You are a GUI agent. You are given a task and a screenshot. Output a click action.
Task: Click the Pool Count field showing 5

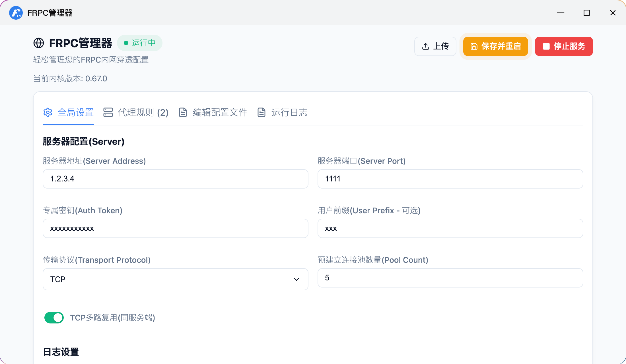click(x=450, y=278)
